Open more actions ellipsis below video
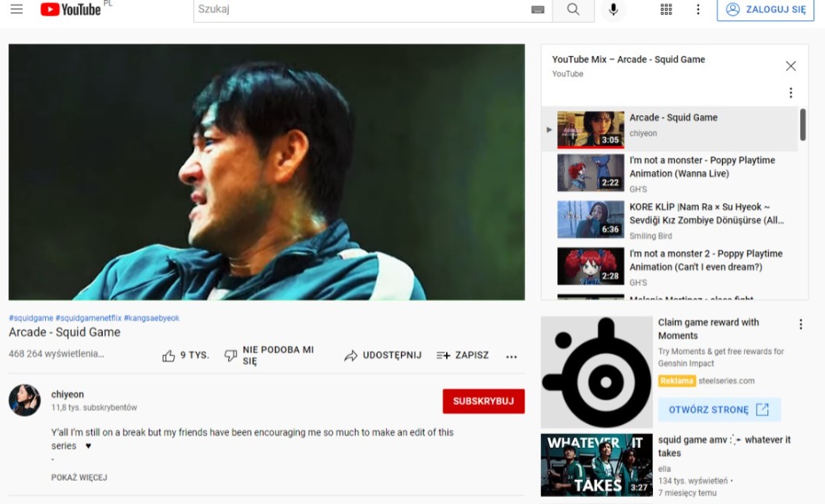 coord(511,356)
